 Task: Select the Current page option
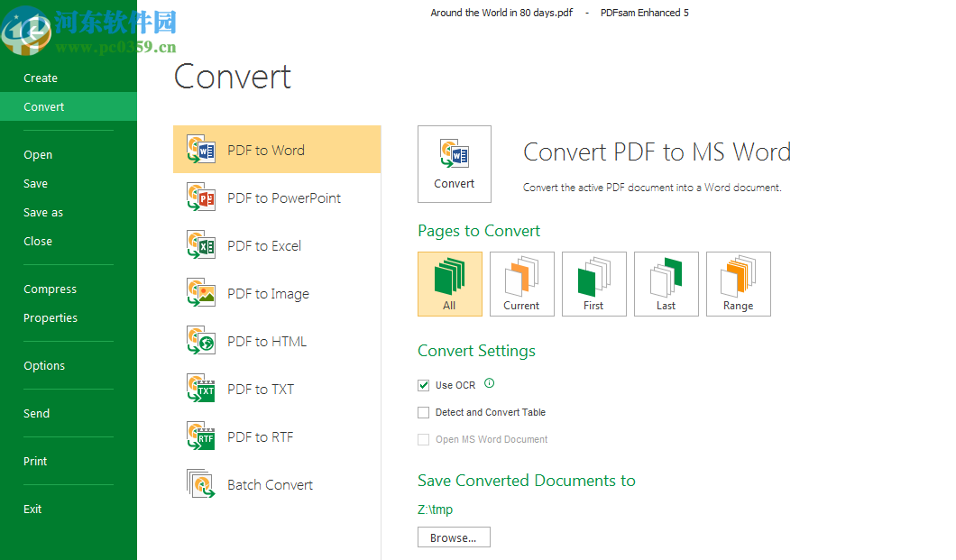click(x=521, y=283)
